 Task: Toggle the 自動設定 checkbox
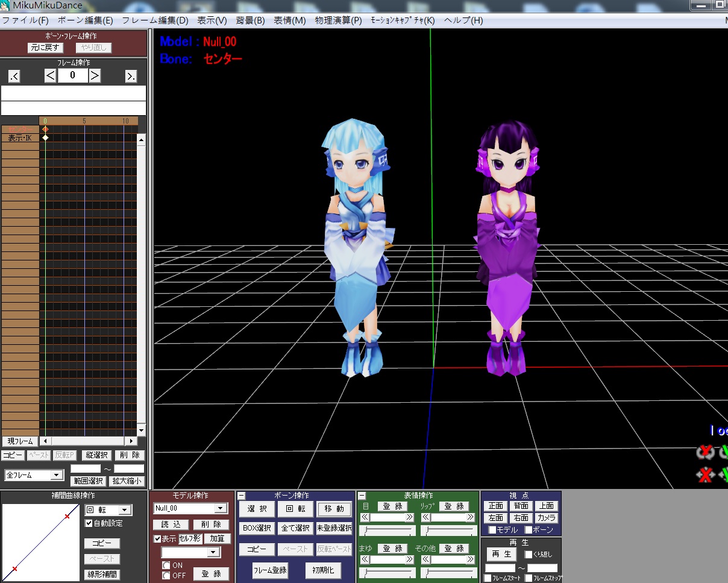point(89,523)
